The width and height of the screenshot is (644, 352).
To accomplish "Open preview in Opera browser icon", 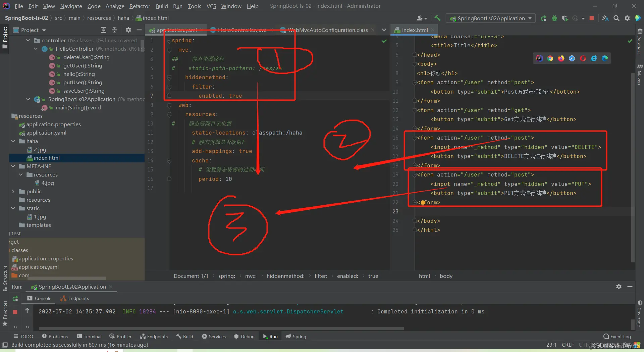I will tap(583, 58).
